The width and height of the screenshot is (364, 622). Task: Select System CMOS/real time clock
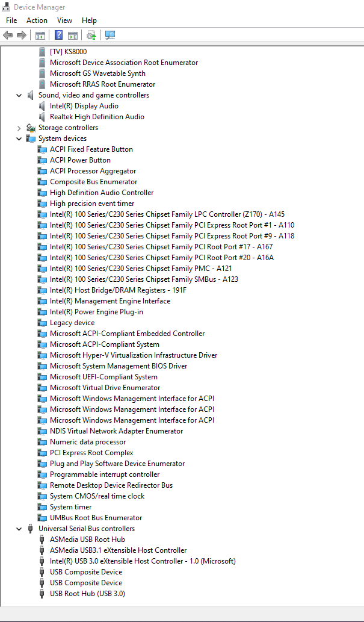click(97, 496)
